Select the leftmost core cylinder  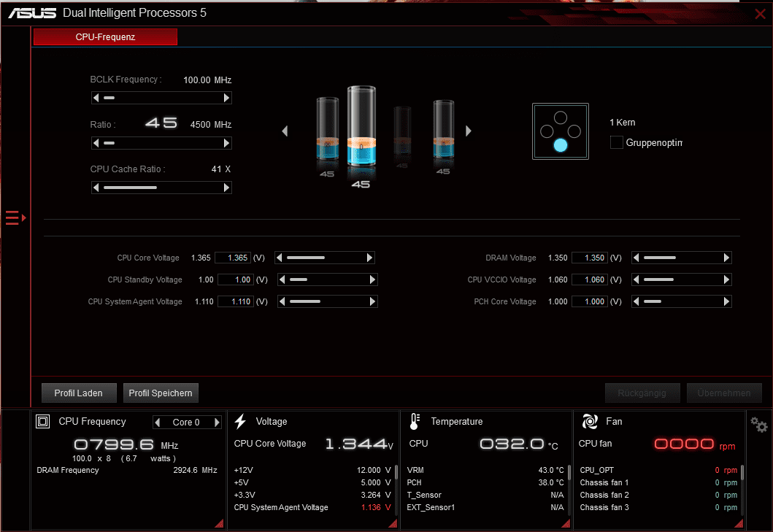pos(327,128)
